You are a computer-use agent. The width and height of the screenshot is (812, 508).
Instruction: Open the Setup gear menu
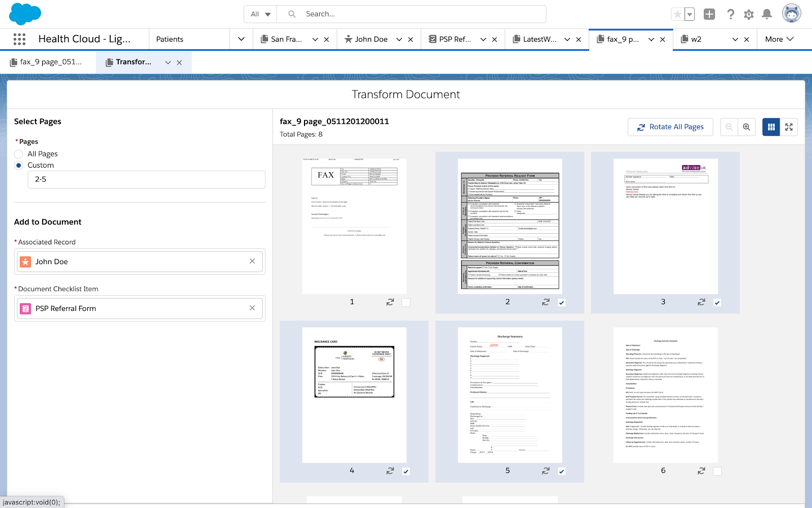[749, 14]
